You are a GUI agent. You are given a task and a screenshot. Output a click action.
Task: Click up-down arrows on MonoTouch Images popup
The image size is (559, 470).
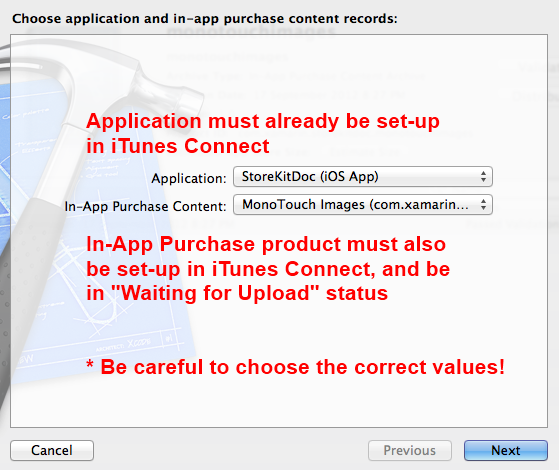[483, 205]
